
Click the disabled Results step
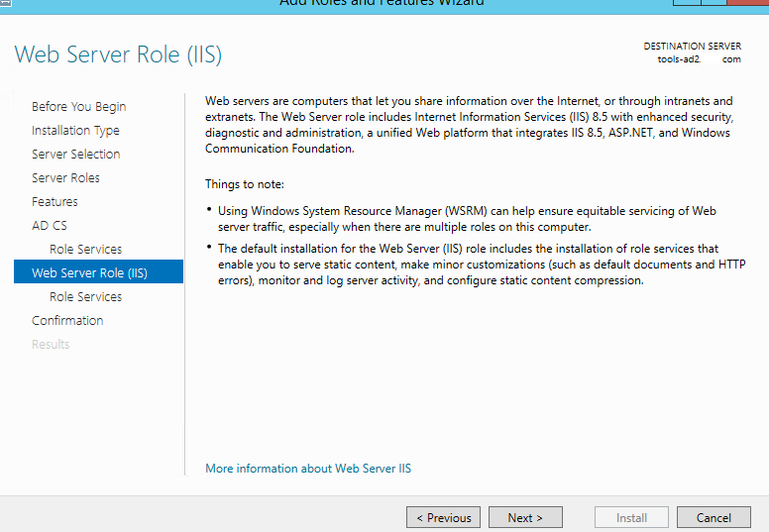coord(51,344)
